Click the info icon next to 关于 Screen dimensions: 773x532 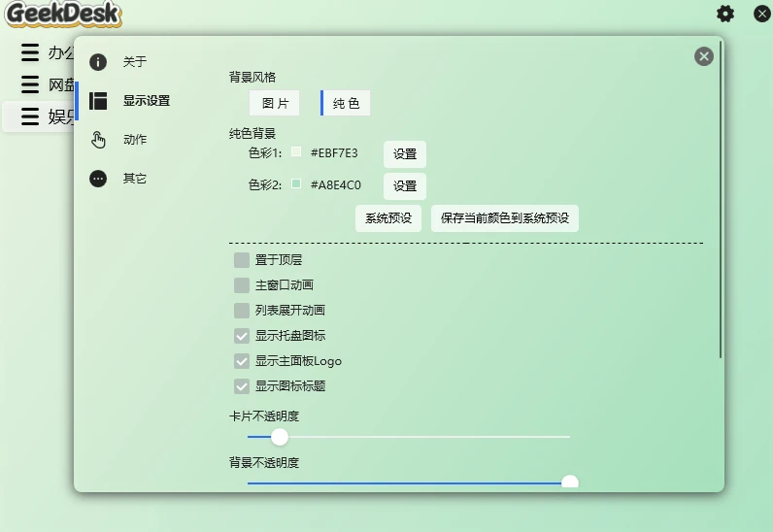click(98, 61)
